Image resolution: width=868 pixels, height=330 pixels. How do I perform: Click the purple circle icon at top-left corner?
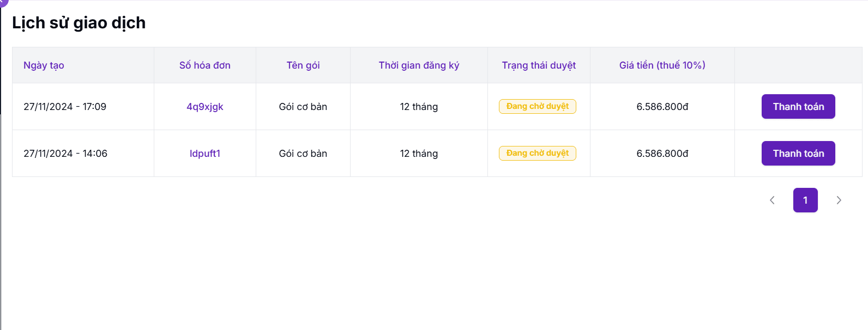click(3, 2)
